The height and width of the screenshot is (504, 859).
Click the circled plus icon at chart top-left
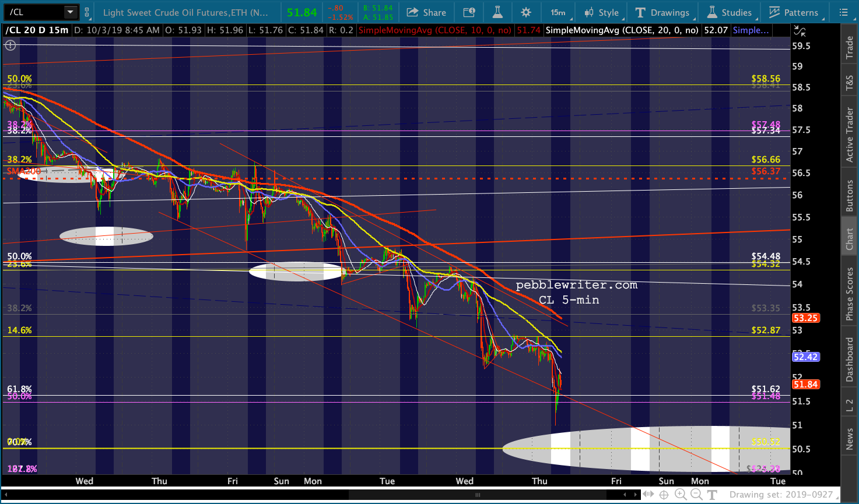pyautogui.click(x=10, y=45)
